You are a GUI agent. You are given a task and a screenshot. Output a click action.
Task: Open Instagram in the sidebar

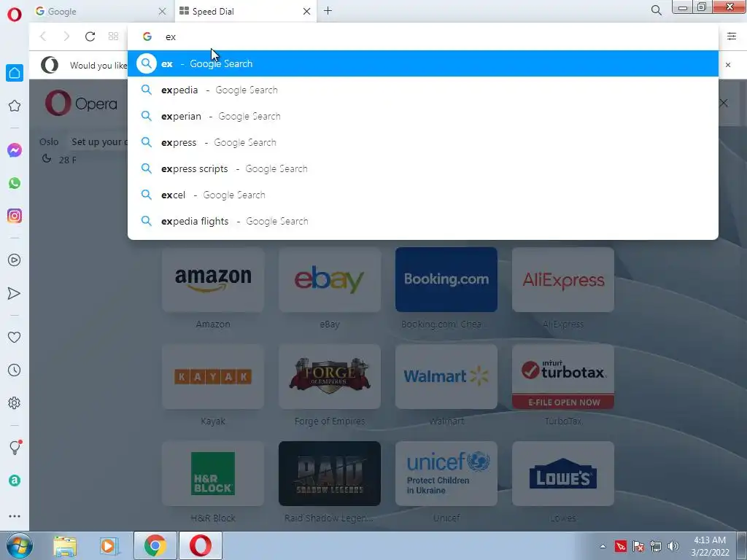(15, 216)
